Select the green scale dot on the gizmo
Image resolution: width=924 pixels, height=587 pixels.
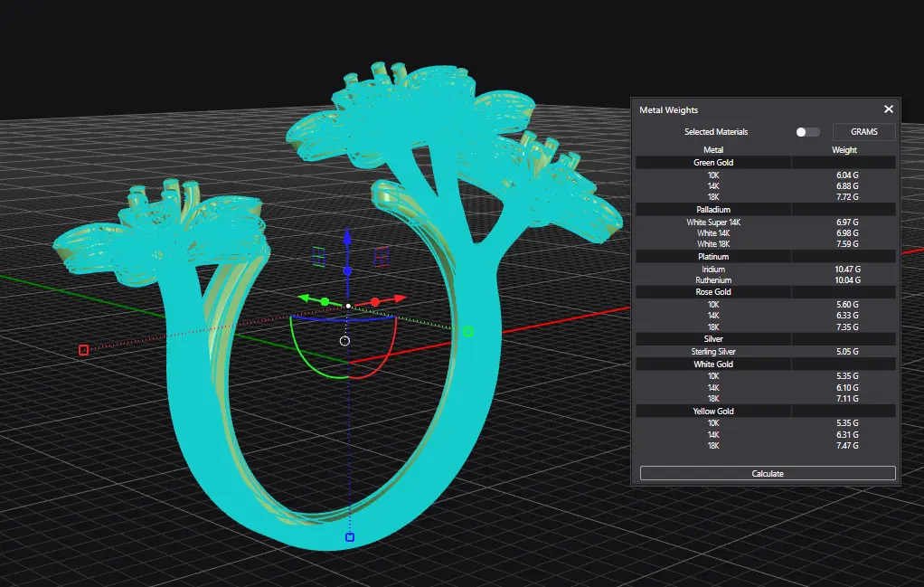tap(325, 302)
